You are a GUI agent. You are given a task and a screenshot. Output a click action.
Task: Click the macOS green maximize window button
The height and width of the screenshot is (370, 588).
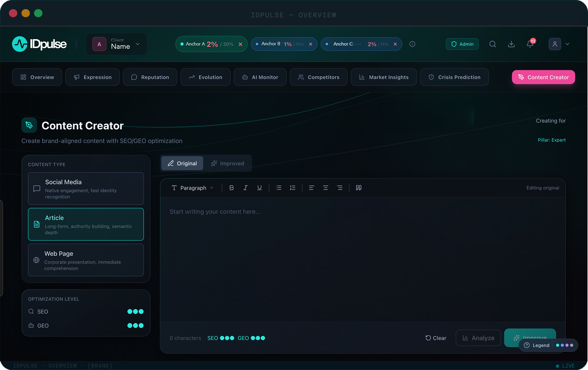38,13
